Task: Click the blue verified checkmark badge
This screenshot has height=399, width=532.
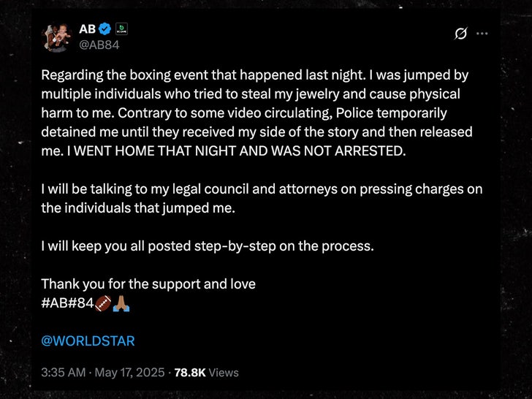Action: pyautogui.click(x=105, y=29)
